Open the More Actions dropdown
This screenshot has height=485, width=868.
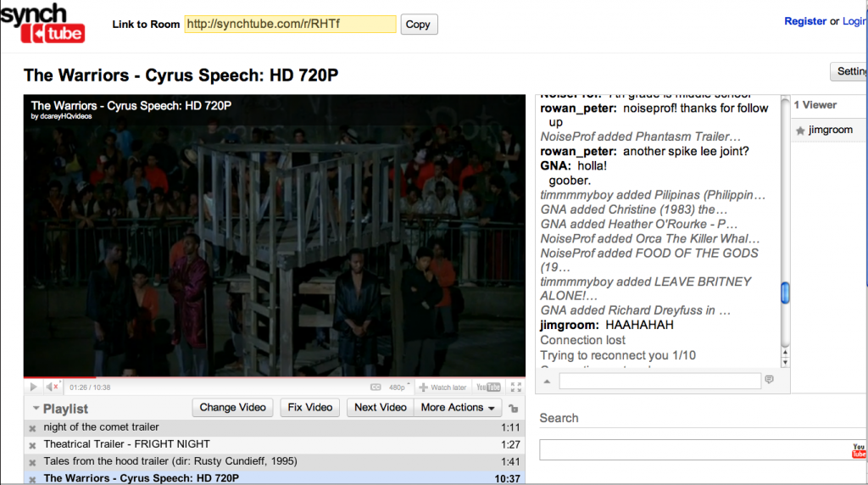click(x=458, y=408)
